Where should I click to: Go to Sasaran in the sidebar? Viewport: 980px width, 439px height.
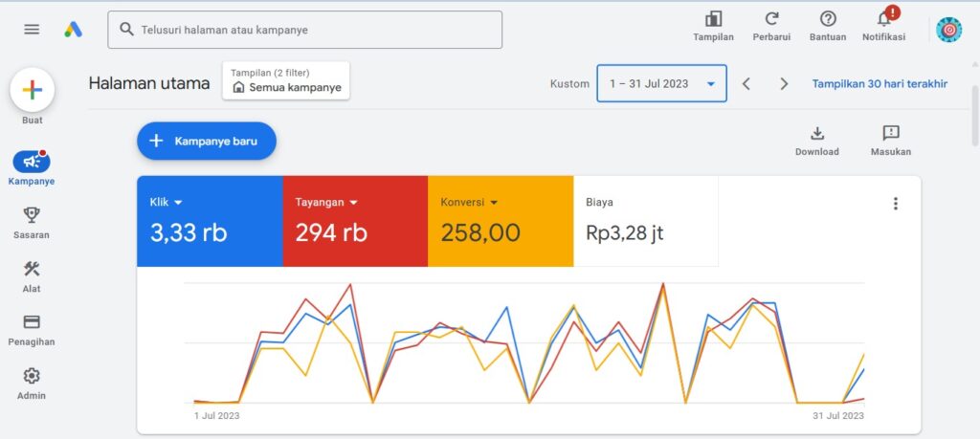point(32,223)
